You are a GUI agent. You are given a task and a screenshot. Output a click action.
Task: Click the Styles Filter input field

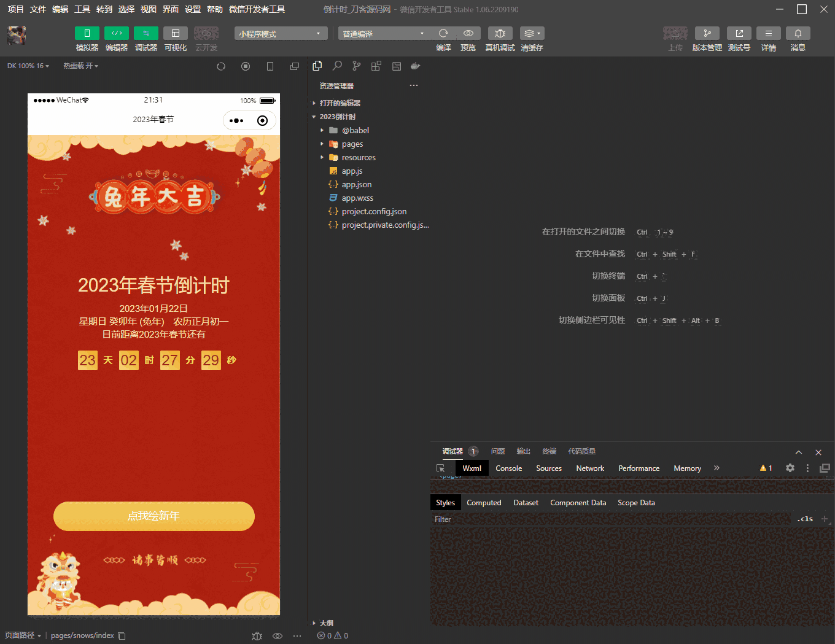[x=608, y=519]
